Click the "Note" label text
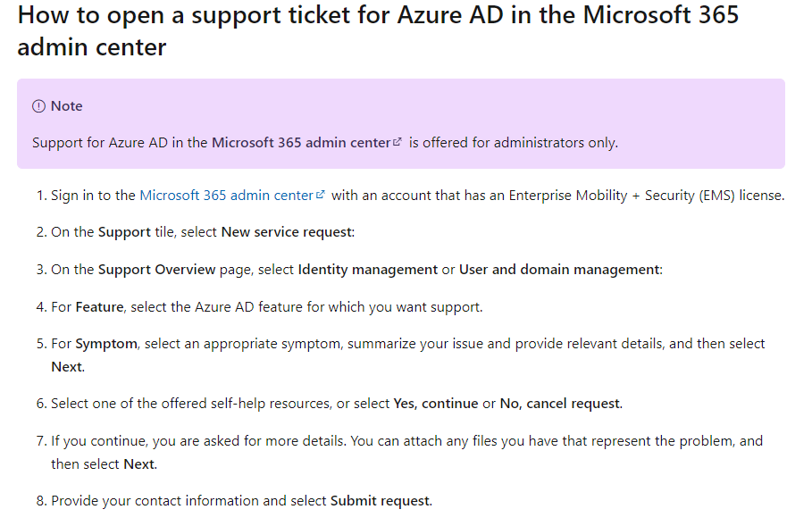Screen dimensions: 812x526 (x=66, y=106)
